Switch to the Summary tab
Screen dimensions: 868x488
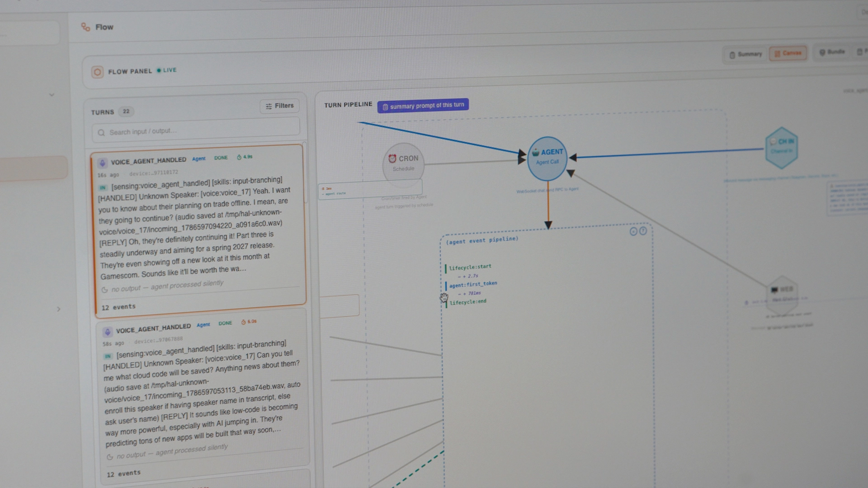click(x=746, y=55)
